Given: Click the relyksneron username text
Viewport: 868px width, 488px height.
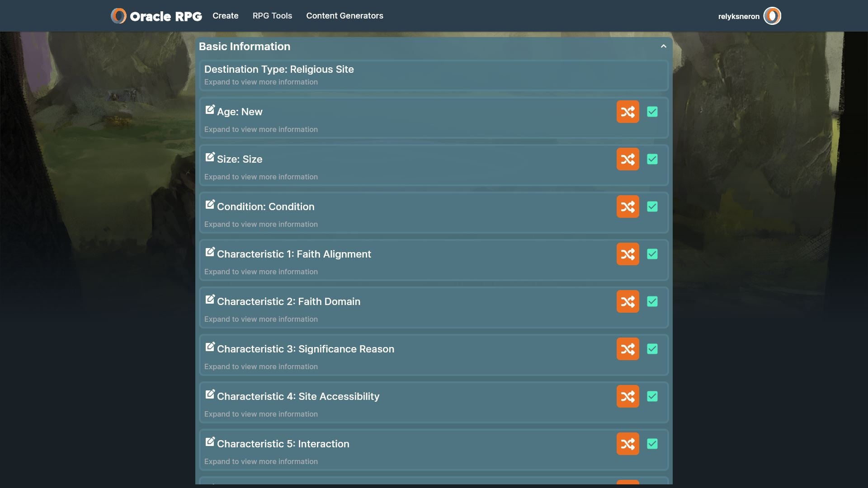Looking at the screenshot, I should coord(738,17).
